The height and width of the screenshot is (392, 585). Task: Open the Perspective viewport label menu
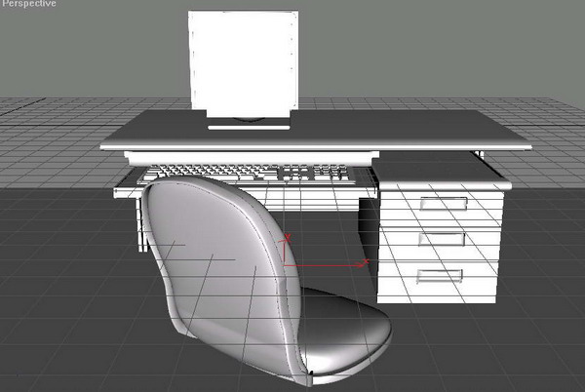(29, 6)
